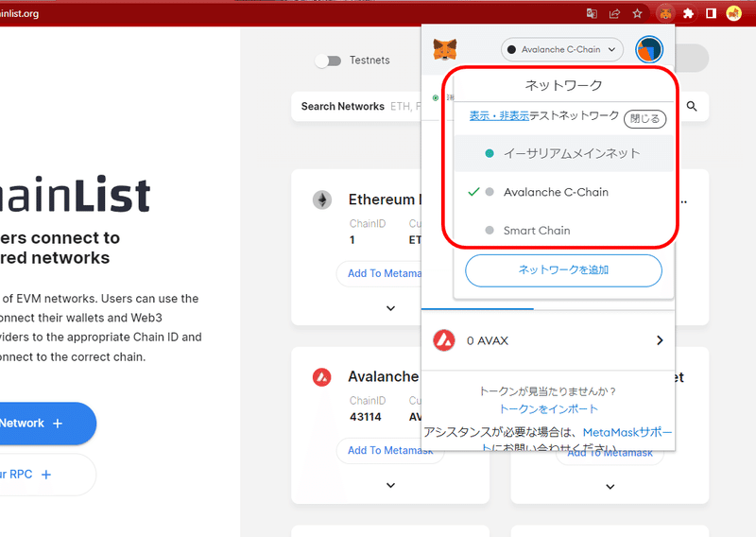The height and width of the screenshot is (537, 756).
Task: Toggle the Testnets switch
Action: (328, 61)
